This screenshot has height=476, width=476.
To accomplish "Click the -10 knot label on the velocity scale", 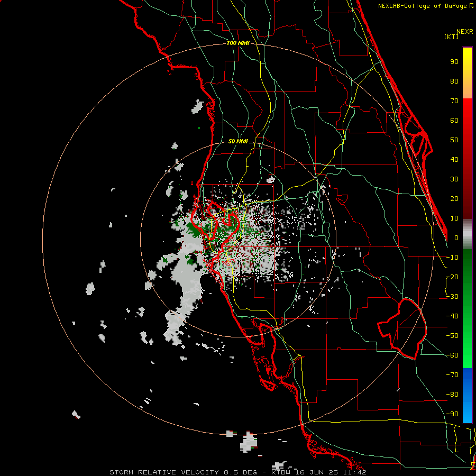I will coord(452,258).
